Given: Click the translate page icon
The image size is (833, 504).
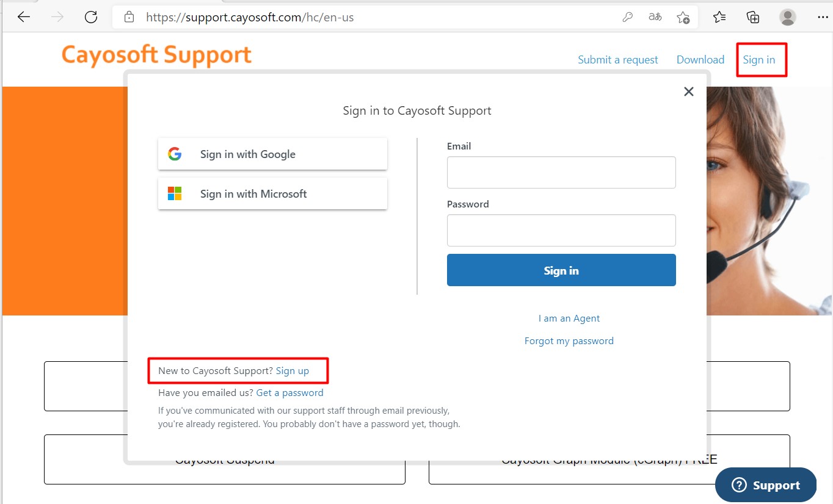Looking at the screenshot, I should (x=655, y=17).
